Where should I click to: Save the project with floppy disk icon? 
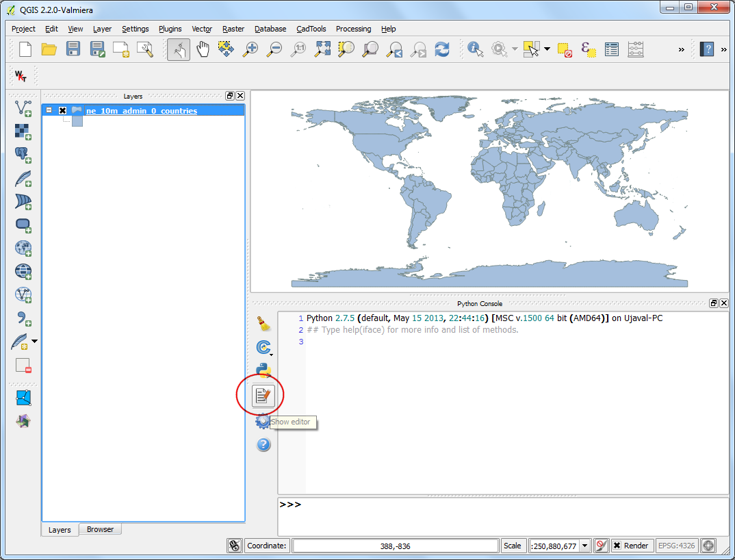[73, 49]
